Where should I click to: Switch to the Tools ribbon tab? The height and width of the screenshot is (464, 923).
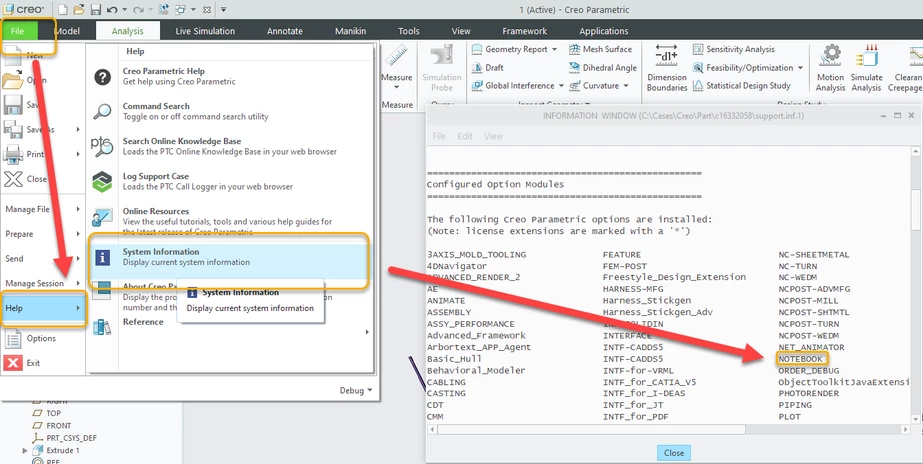(x=409, y=31)
